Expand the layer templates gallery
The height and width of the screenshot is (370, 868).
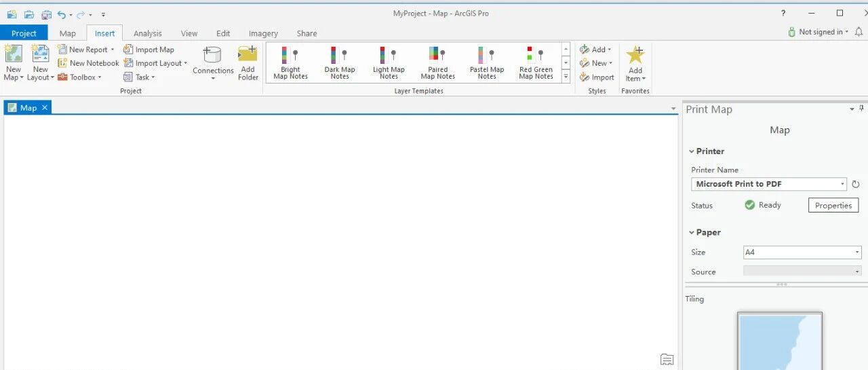pos(566,77)
